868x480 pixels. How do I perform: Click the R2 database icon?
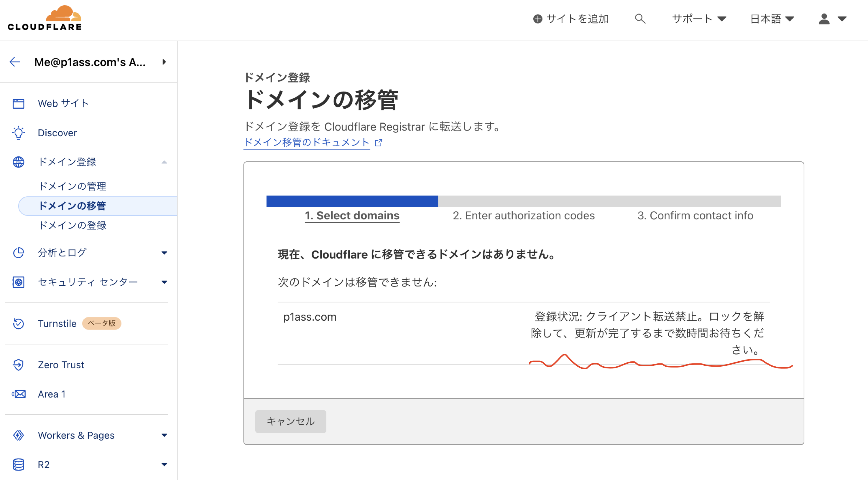click(x=19, y=464)
